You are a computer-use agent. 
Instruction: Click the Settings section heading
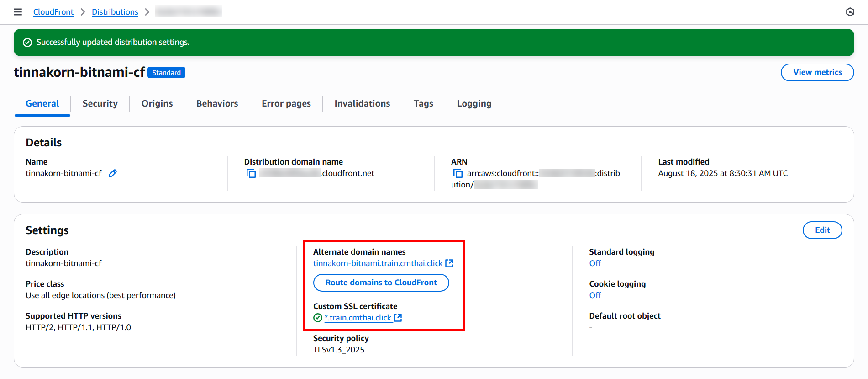[47, 230]
